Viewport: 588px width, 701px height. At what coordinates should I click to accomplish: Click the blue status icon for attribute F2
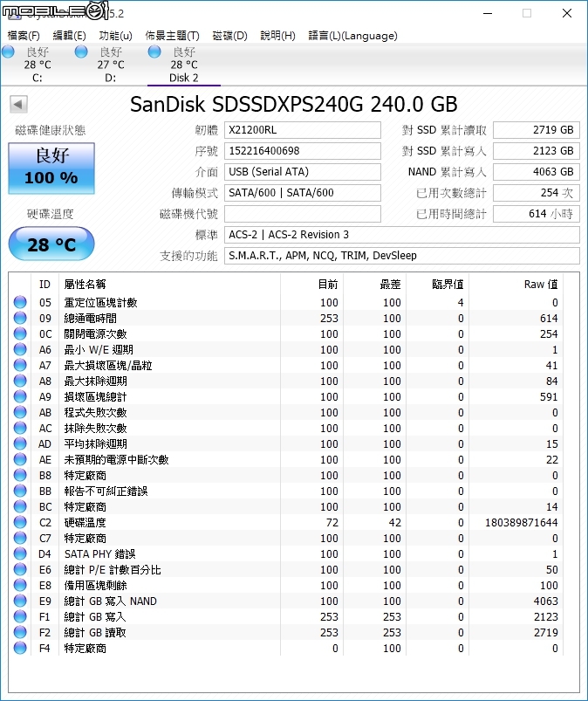[20, 632]
